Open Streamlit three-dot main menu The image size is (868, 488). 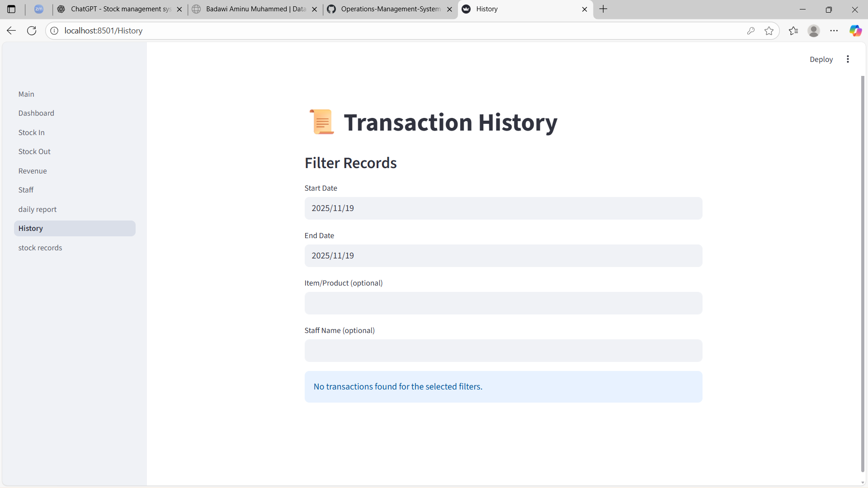(x=848, y=59)
